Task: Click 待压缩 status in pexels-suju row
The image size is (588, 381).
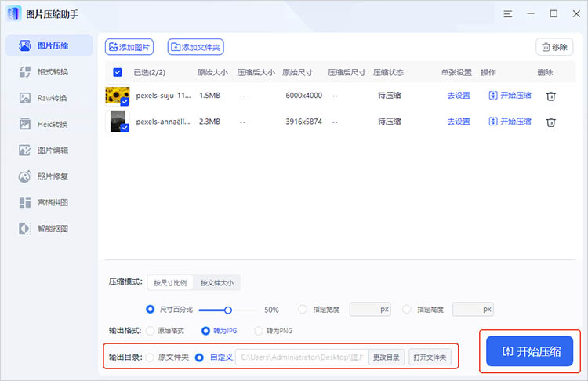Action: 389,96
